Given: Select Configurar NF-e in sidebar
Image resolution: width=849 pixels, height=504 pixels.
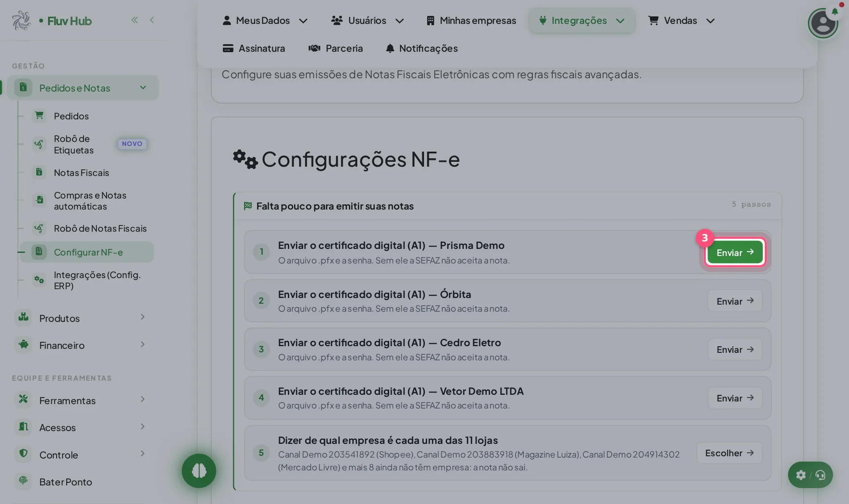Looking at the screenshot, I should coord(87,252).
